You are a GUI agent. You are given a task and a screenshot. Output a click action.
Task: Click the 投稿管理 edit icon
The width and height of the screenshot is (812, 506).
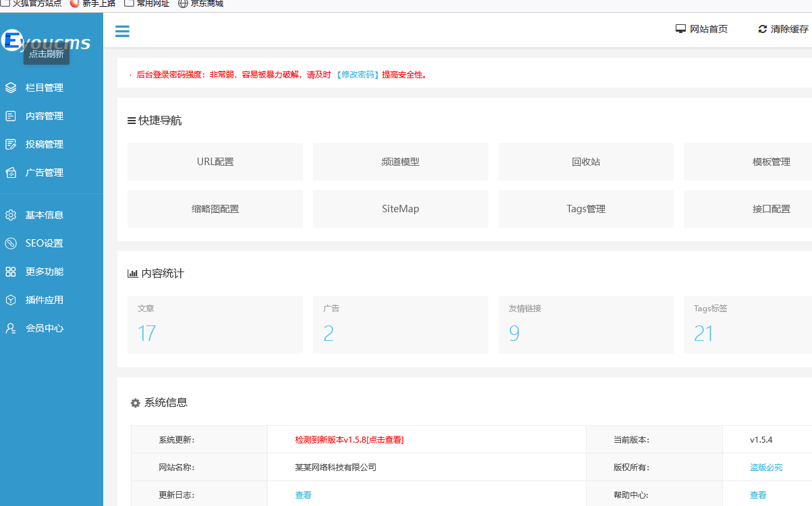(x=11, y=144)
